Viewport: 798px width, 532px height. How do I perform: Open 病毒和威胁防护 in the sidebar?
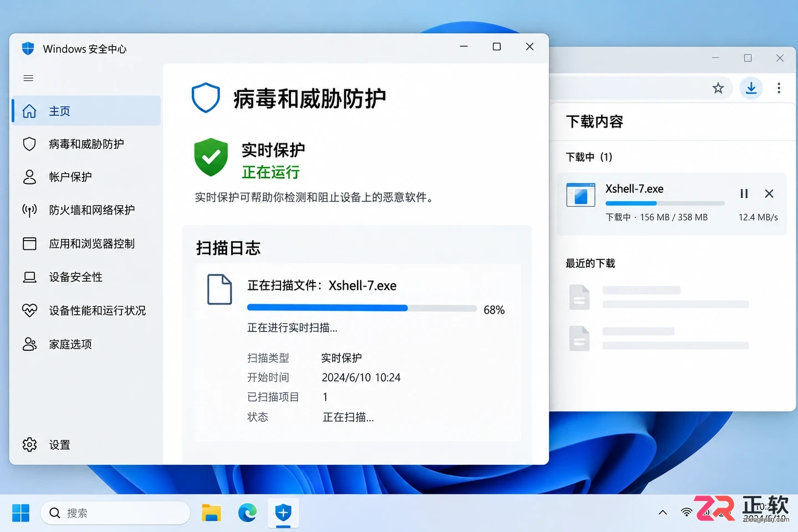(x=86, y=144)
